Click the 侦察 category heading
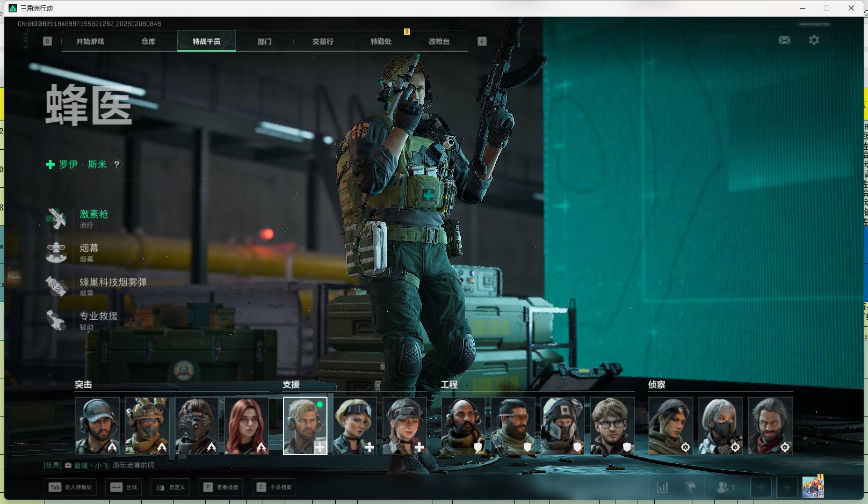This screenshot has height=504, width=868. 657,385
